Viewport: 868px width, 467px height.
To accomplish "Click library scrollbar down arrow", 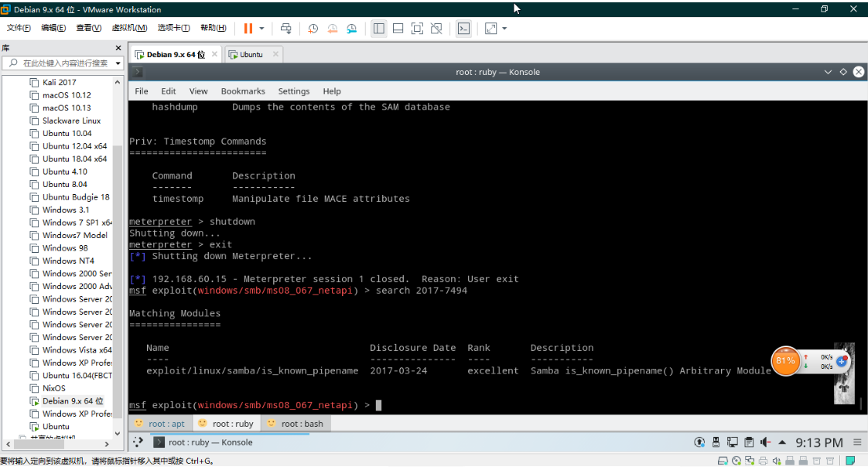I will pos(118,433).
